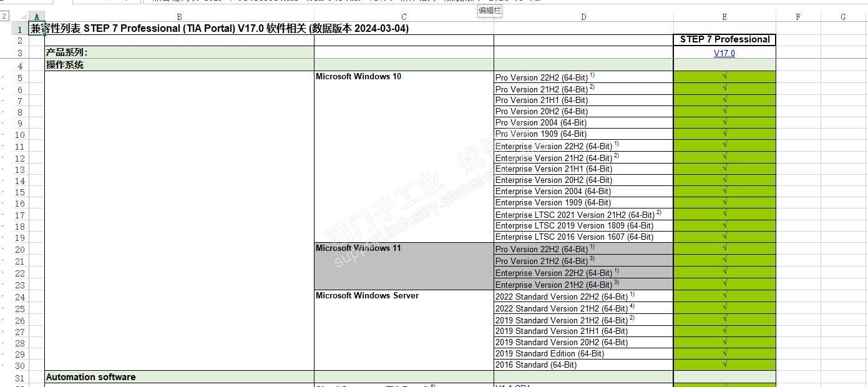The image size is (868, 387).
Task: Click Pro Version 2004 (64-Bit) cell
Action: [x=583, y=123]
